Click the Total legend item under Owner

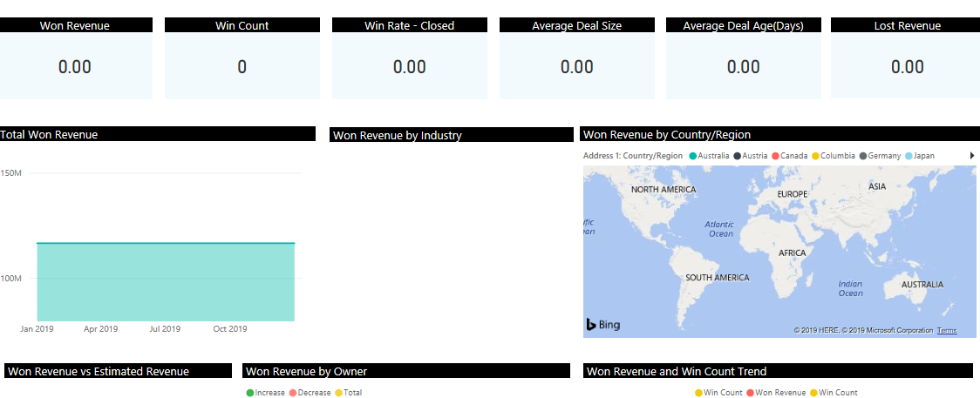coord(352,393)
